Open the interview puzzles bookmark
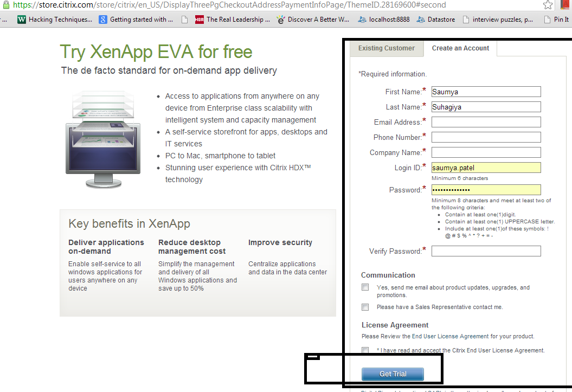Viewport: 572px width, 392px height. 498,20
